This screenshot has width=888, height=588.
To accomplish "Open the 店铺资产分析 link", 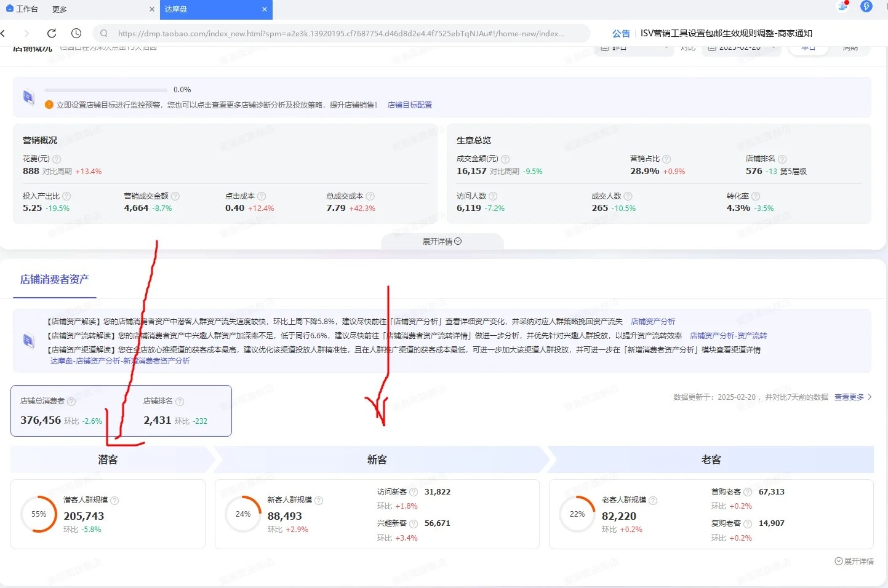I will tap(653, 322).
